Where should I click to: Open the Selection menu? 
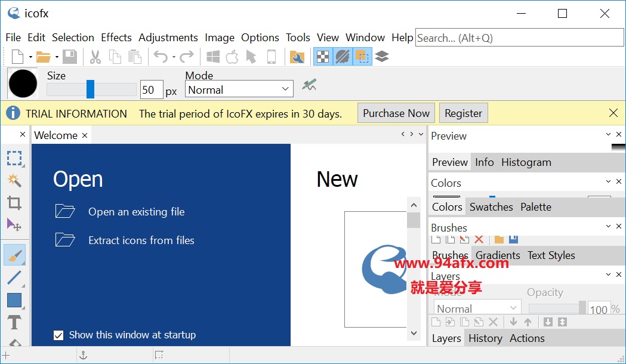tap(73, 38)
